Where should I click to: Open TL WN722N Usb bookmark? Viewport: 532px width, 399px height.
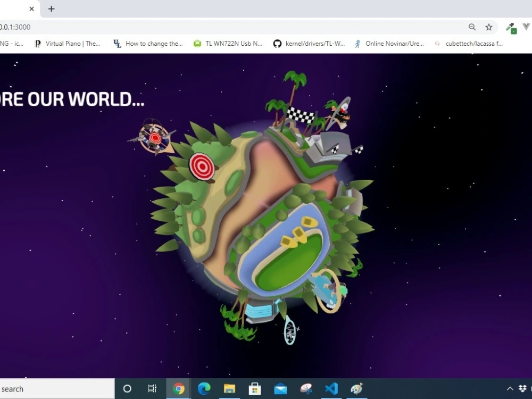click(228, 44)
